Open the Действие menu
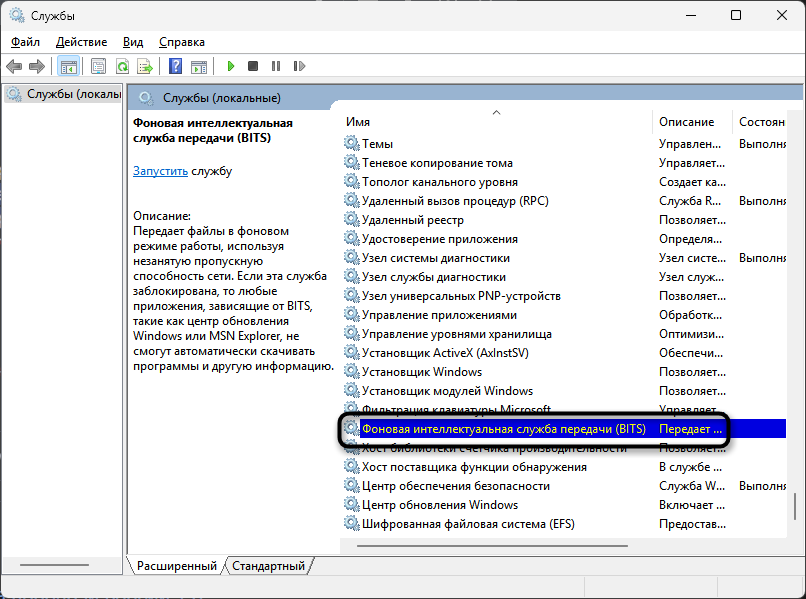Viewport: 806px width, 599px height. point(82,42)
